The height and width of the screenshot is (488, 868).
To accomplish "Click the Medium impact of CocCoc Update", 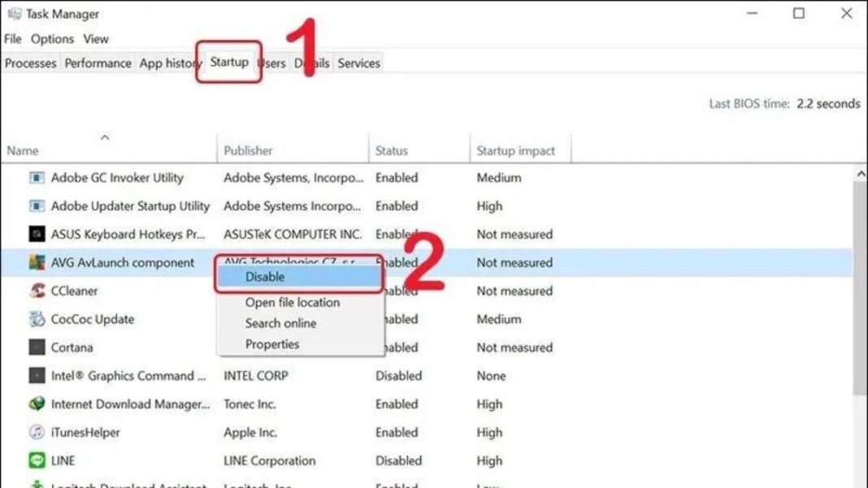I will click(x=499, y=319).
